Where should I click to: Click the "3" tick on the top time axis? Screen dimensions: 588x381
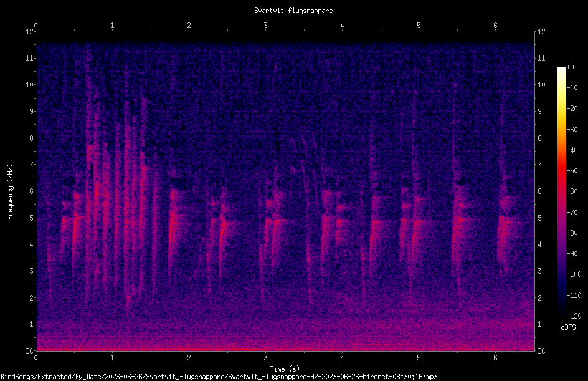(265, 26)
